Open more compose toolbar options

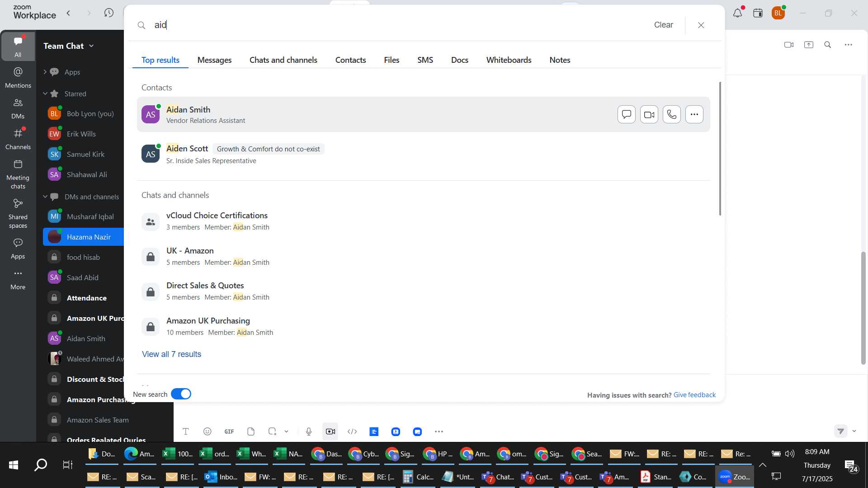tap(439, 432)
